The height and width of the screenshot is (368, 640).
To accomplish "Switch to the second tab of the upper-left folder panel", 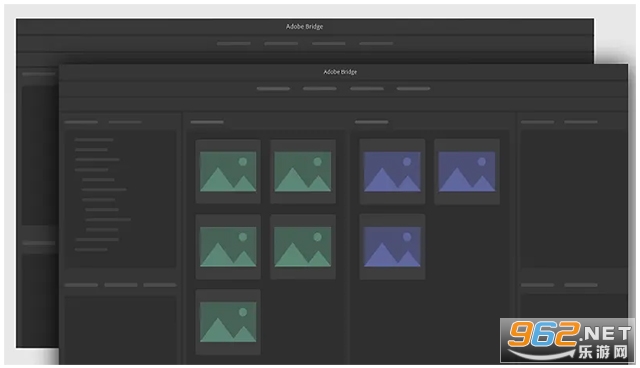I will (125, 122).
